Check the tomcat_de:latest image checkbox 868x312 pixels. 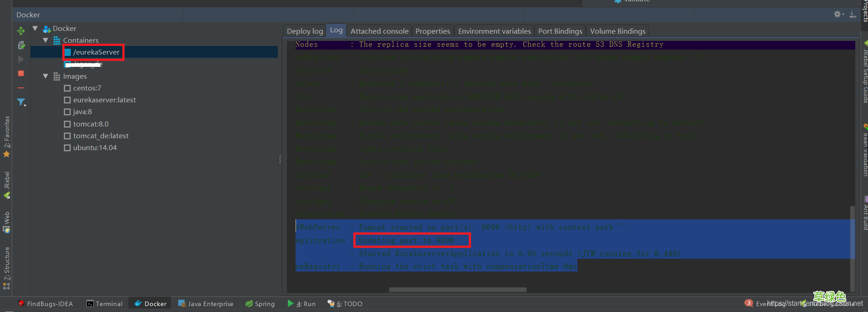click(x=67, y=136)
